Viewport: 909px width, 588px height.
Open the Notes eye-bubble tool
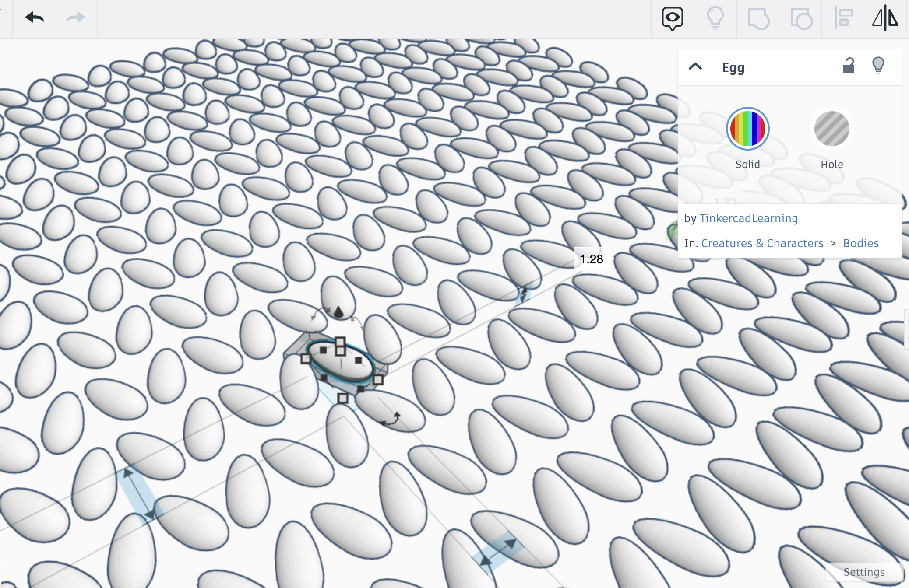(672, 19)
